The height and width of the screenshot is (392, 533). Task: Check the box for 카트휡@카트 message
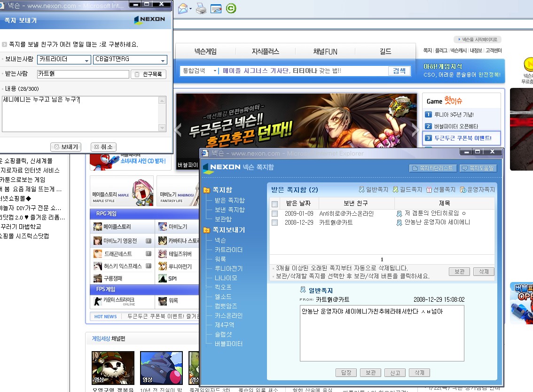tap(275, 223)
